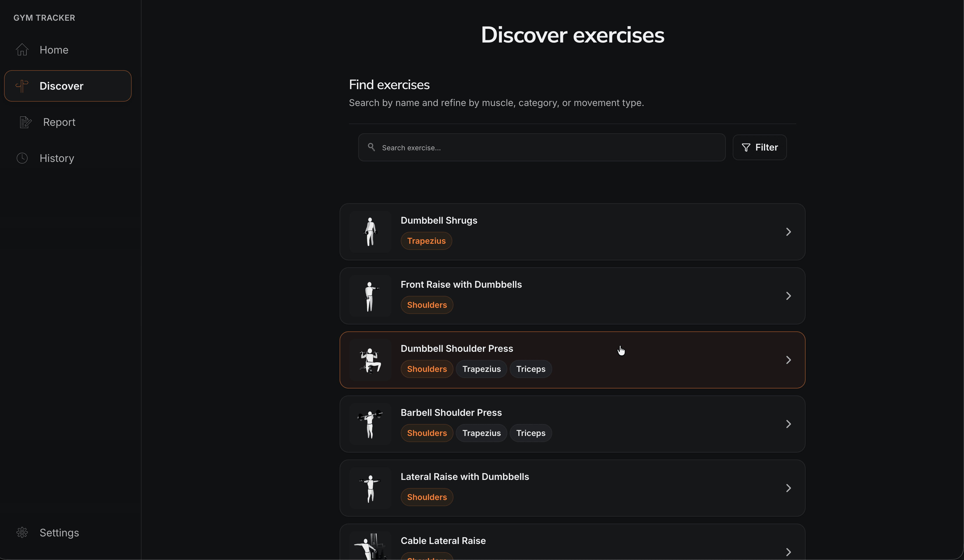Image resolution: width=964 pixels, height=560 pixels.
Task: Click Trapezius tag on Dumbbell Shrugs
Action: coord(426,241)
